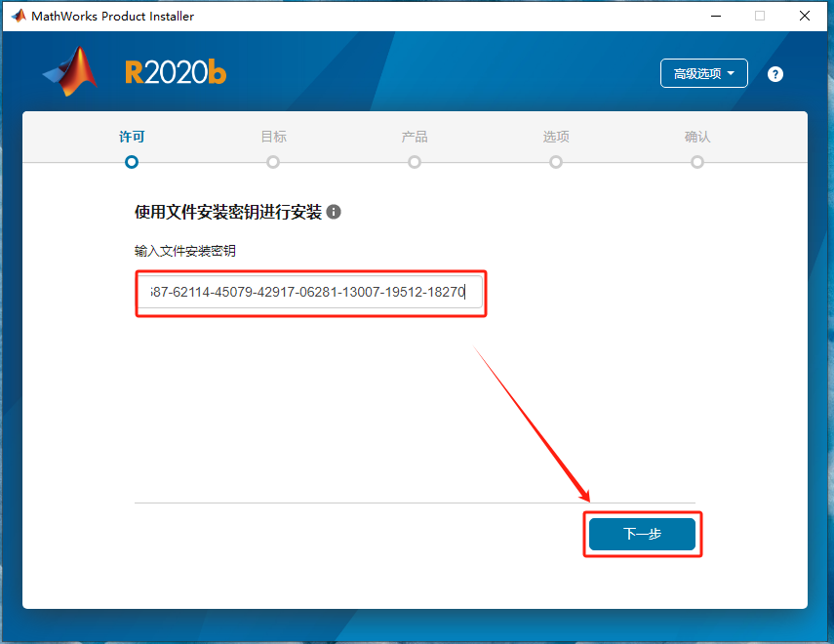Select the 选项 step label
The width and height of the screenshot is (834, 644).
pos(556,137)
